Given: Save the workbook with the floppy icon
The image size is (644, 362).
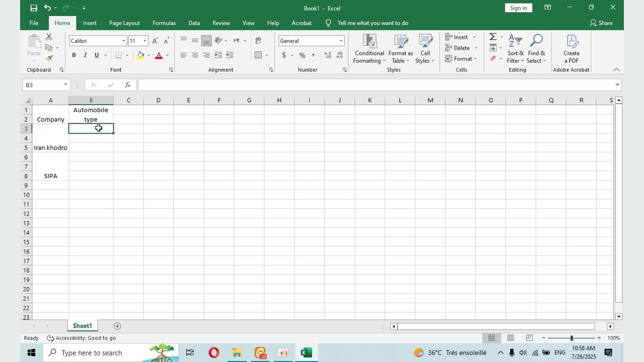Looking at the screenshot, I should 34,8.
